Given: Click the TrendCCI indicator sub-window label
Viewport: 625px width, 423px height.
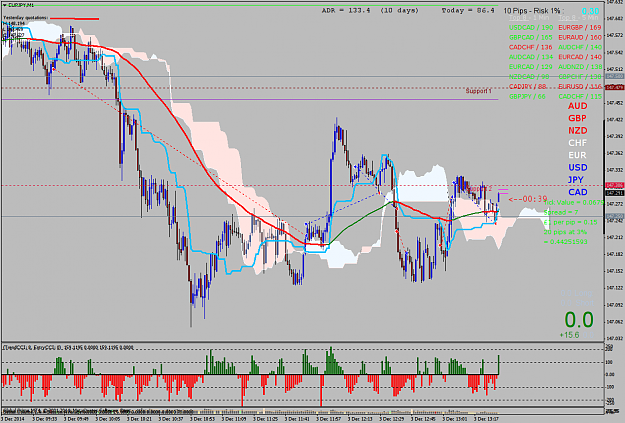Looking at the screenshot, I should (x=68, y=348).
